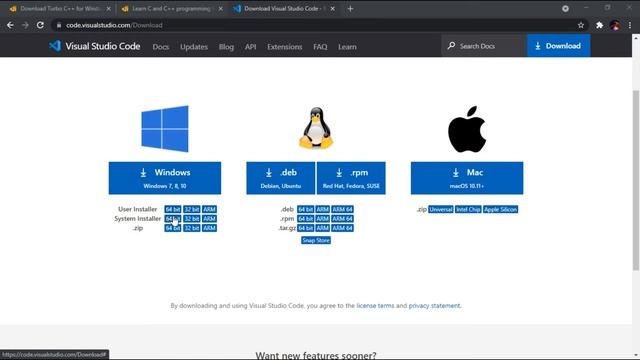The width and height of the screenshot is (640, 360).
Task: Click the Search Docs field
Action: click(x=484, y=46)
